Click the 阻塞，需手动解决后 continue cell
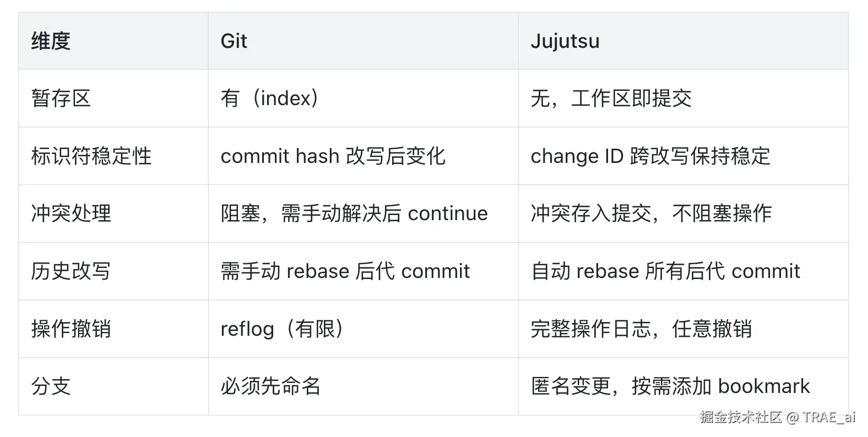The height and width of the screenshot is (437, 868). pyautogui.click(x=354, y=214)
